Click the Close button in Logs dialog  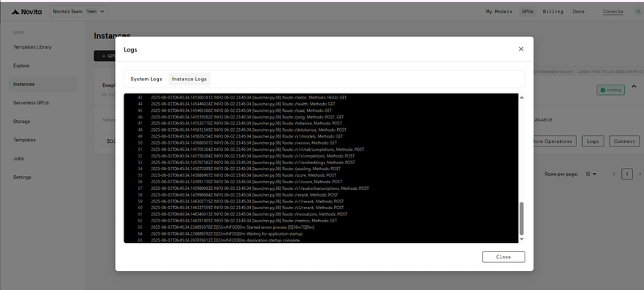[503, 257]
